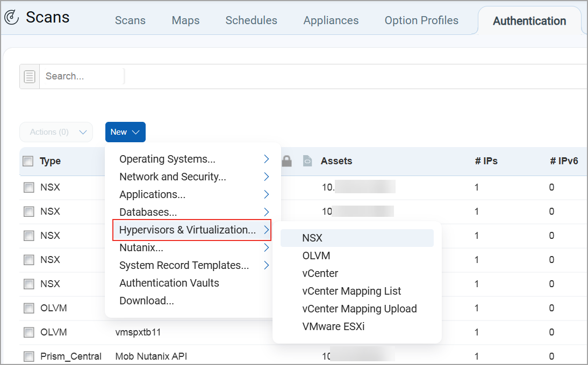Viewport: 588px width, 365px height.
Task: Click the Scans radar logo icon
Action: pos(12,17)
